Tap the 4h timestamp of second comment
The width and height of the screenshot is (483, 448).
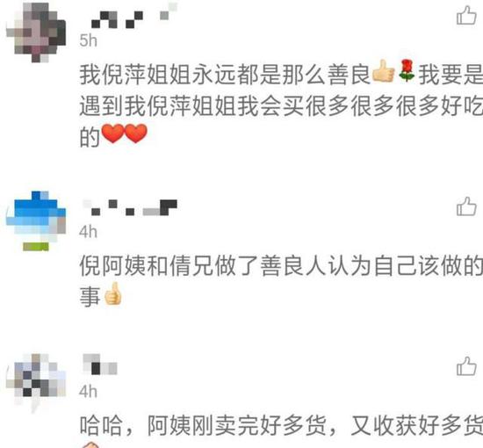point(88,232)
